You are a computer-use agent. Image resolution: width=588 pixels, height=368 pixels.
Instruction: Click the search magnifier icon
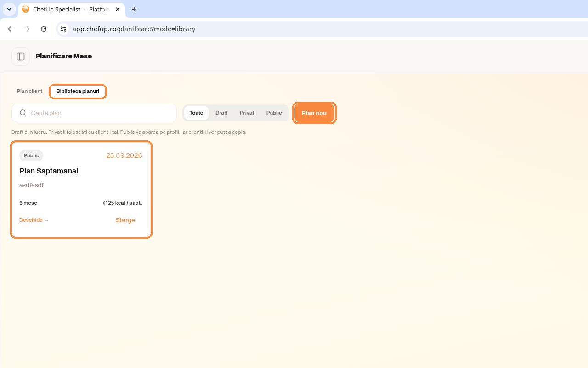[23, 113]
